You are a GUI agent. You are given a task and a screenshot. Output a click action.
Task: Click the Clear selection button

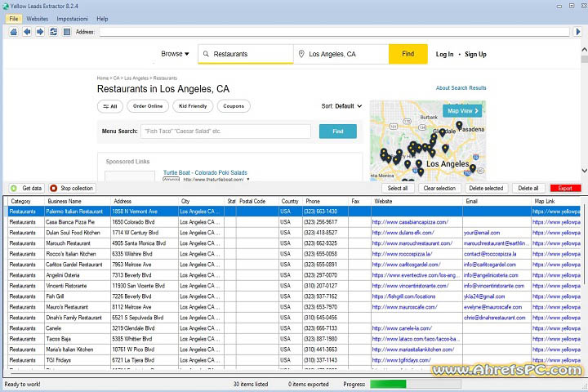[x=439, y=189]
